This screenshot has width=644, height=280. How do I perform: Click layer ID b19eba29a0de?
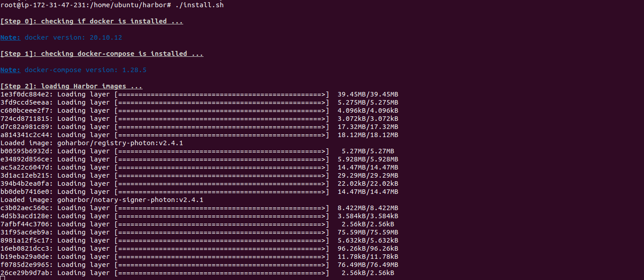point(25,257)
